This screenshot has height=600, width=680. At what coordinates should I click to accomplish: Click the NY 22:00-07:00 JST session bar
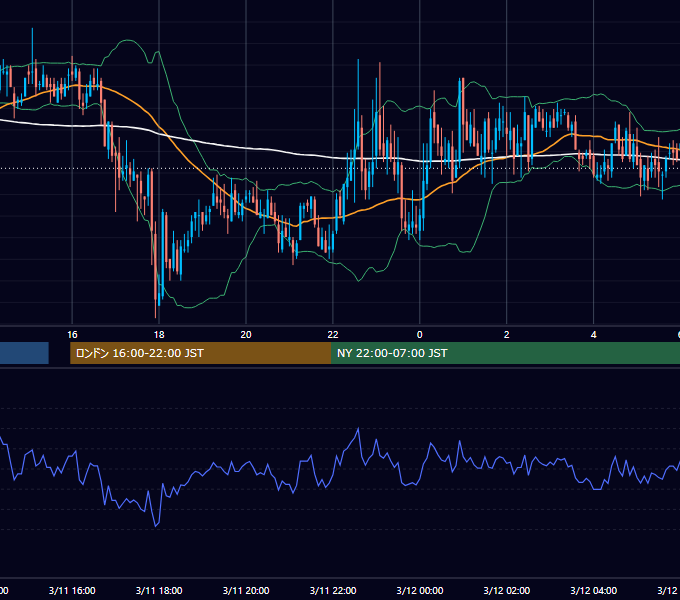point(505,353)
